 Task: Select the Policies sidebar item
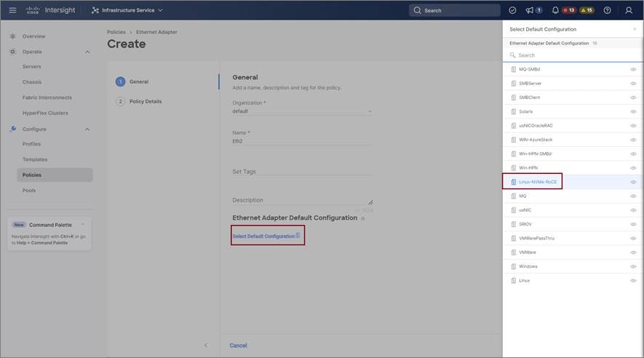[55, 175]
